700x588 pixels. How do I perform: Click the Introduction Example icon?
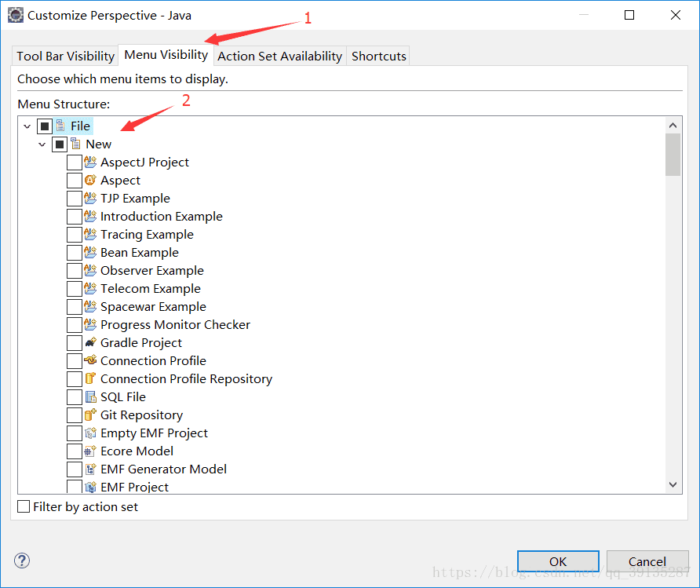[90, 216]
